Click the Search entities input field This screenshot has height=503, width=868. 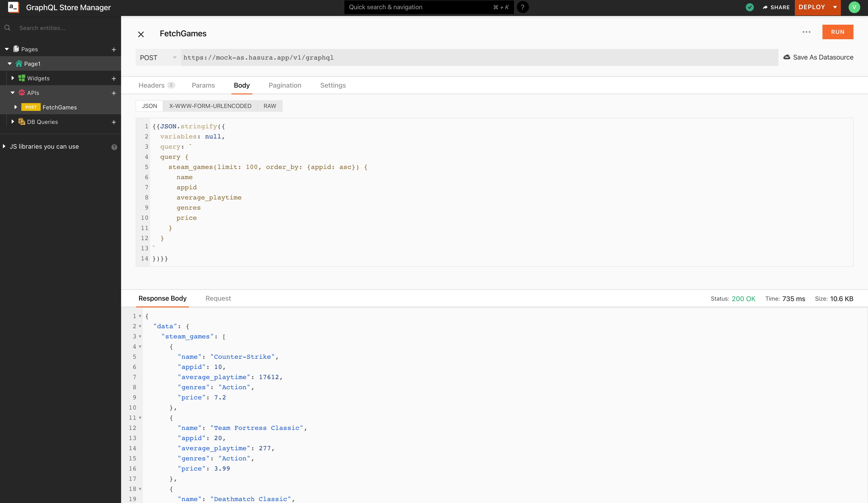[x=62, y=28]
